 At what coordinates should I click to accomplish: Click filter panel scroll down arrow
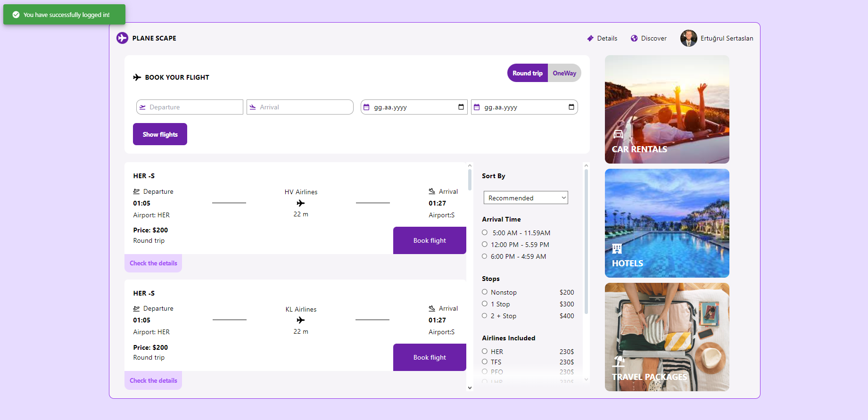coord(586,379)
